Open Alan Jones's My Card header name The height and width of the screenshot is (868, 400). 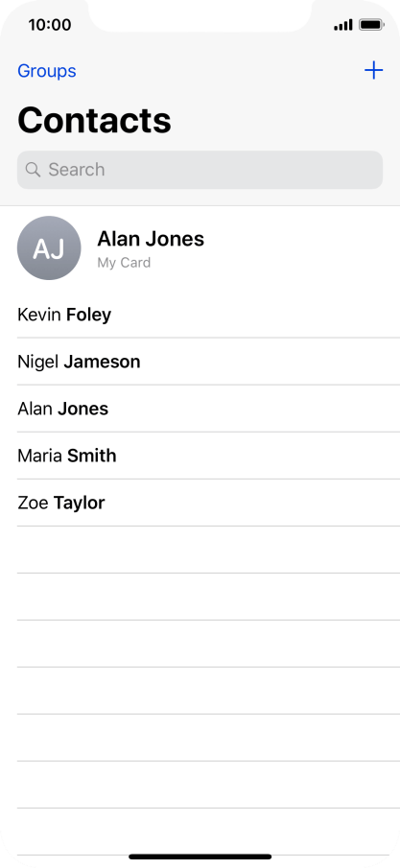coord(151,239)
